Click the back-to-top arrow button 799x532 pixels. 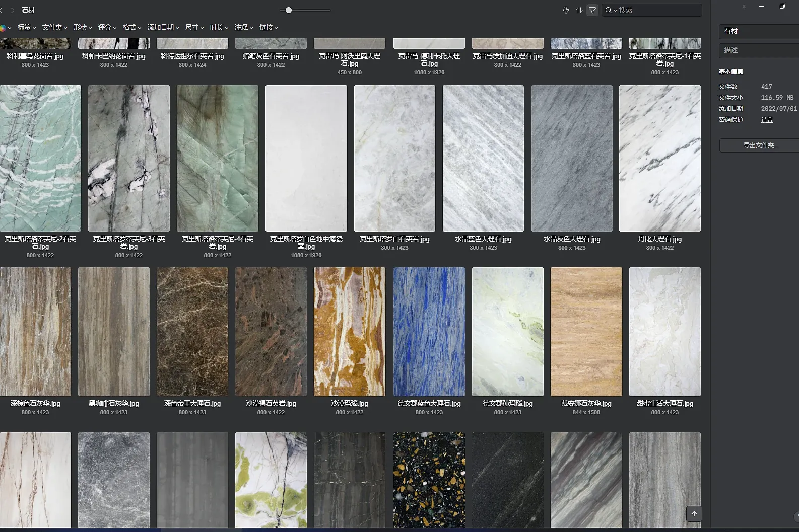pos(694,514)
